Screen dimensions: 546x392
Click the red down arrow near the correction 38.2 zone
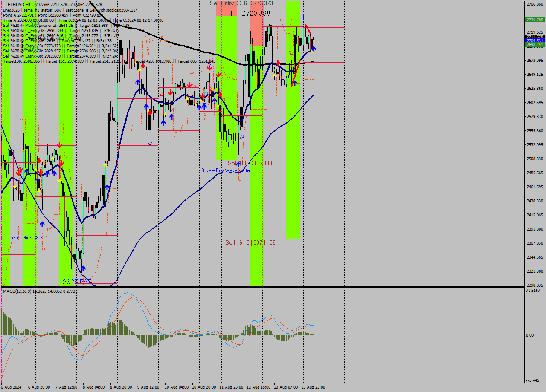coord(19,172)
